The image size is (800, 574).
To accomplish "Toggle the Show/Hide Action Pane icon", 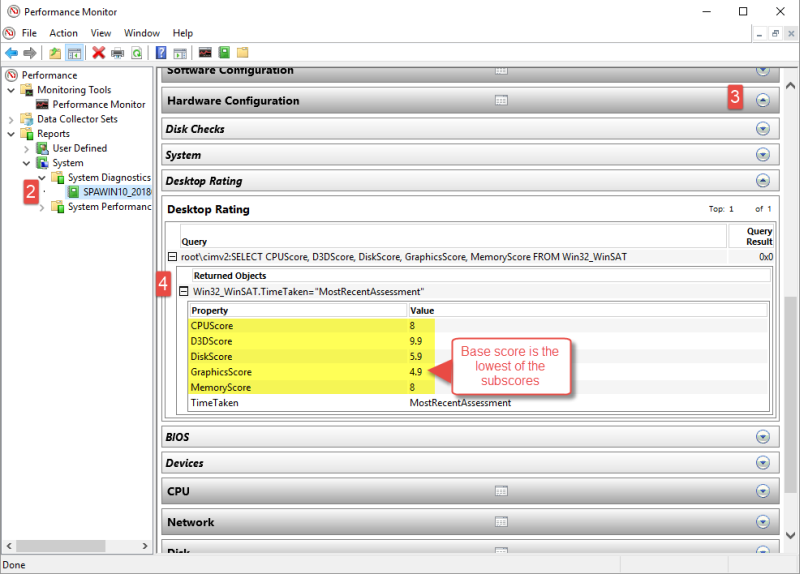I will (x=180, y=53).
